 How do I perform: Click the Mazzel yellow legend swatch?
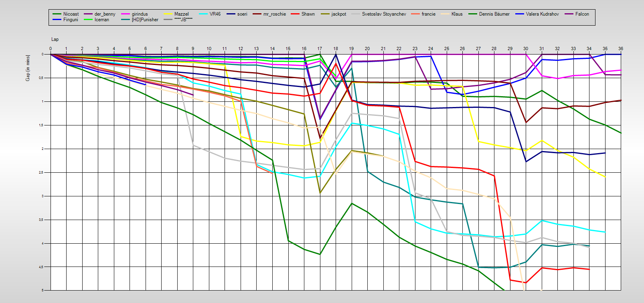pos(168,14)
